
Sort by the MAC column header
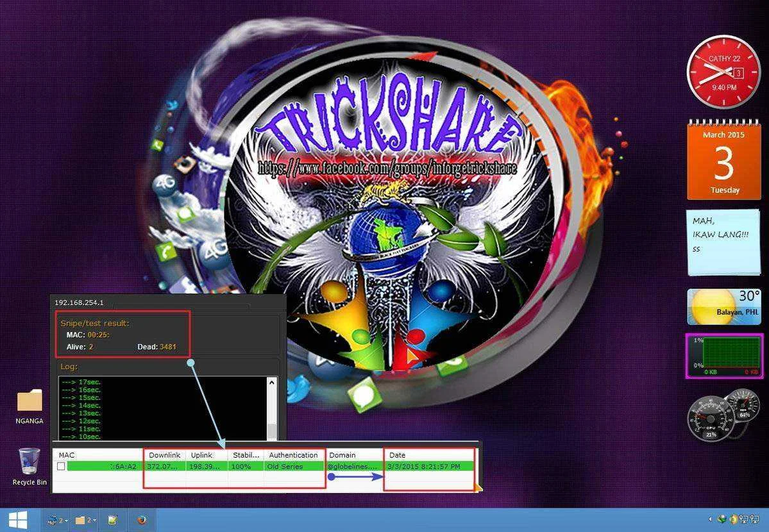pyautogui.click(x=99, y=455)
